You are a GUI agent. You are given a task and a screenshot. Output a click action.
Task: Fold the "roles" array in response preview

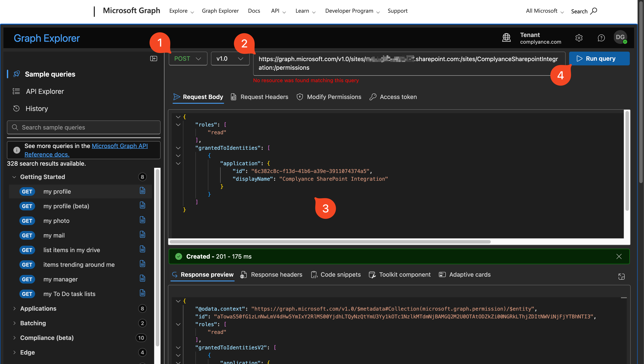[178, 324]
